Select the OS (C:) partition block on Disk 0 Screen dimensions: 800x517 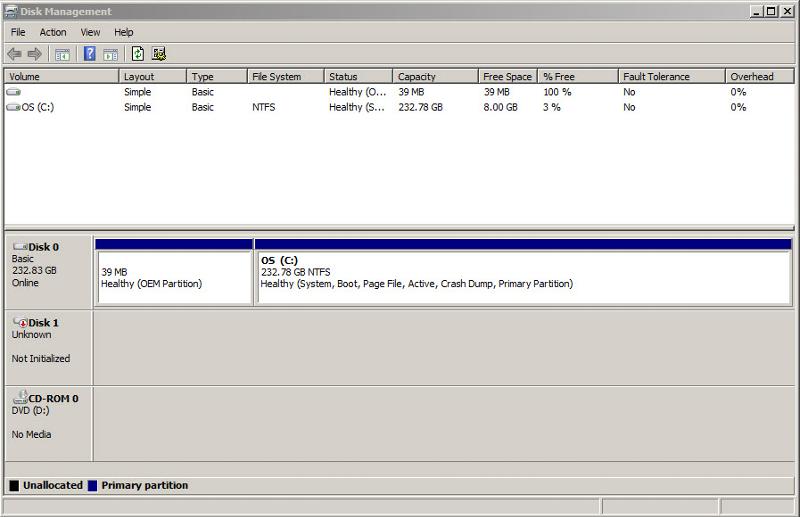[523, 272]
